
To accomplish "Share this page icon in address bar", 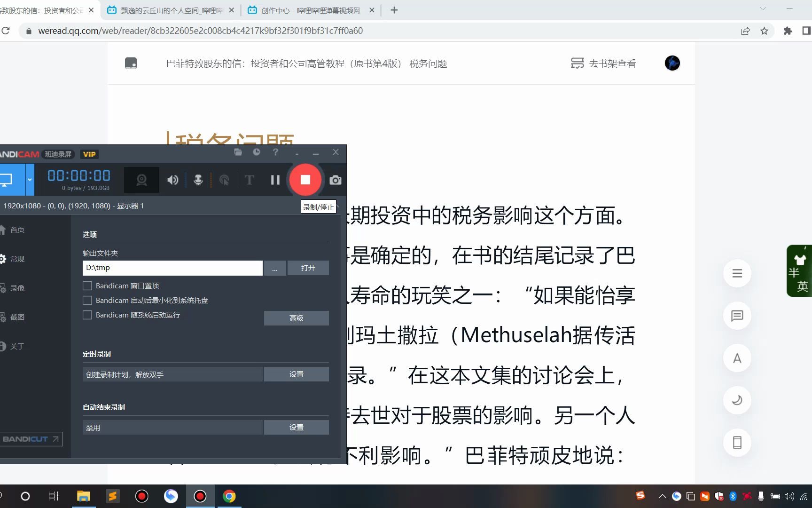I will point(745,31).
